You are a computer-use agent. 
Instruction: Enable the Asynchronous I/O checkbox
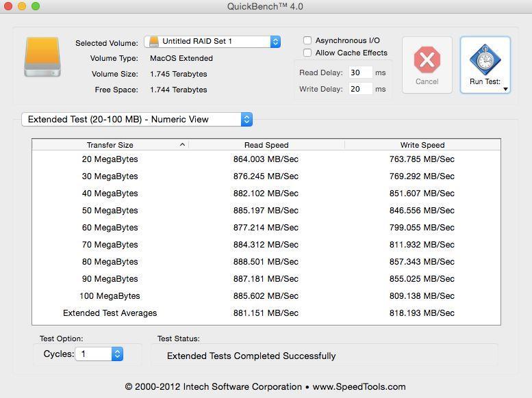307,40
